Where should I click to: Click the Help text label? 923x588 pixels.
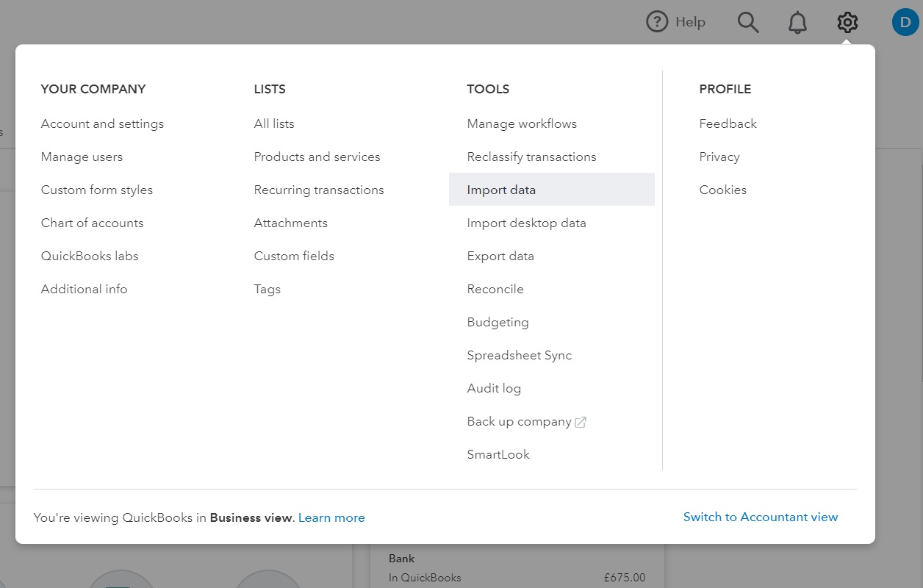pos(690,22)
